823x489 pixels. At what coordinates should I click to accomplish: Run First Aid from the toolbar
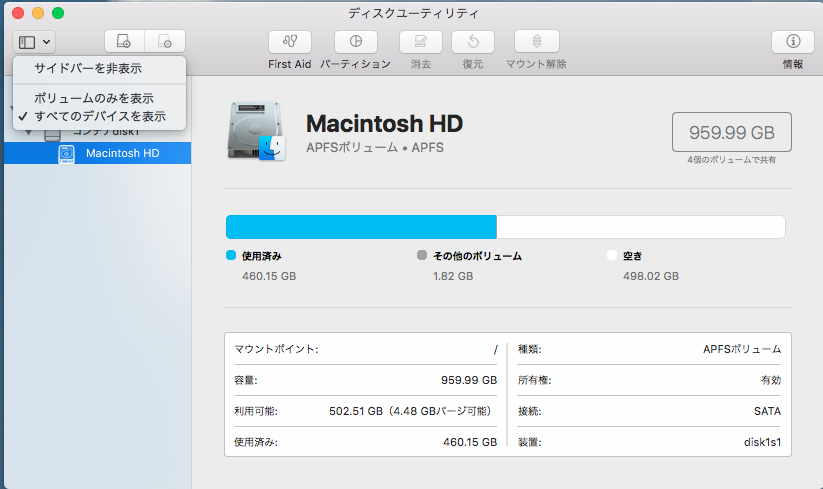pos(290,41)
